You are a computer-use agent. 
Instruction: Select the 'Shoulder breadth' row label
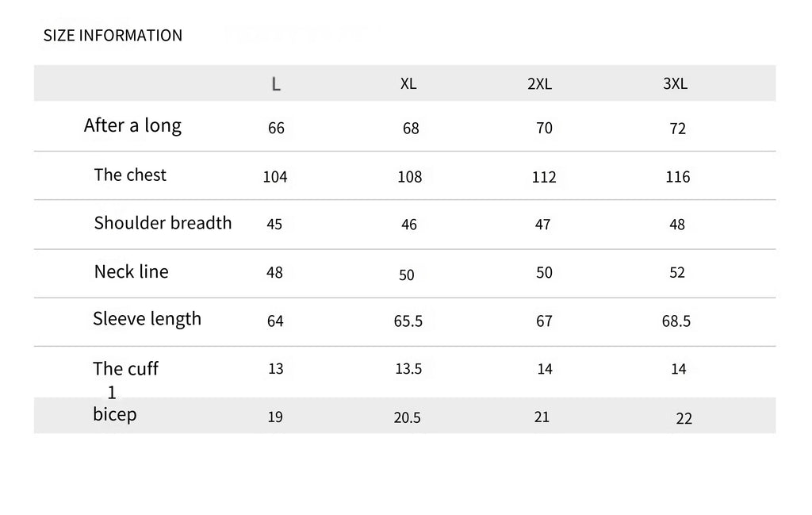pos(163,223)
